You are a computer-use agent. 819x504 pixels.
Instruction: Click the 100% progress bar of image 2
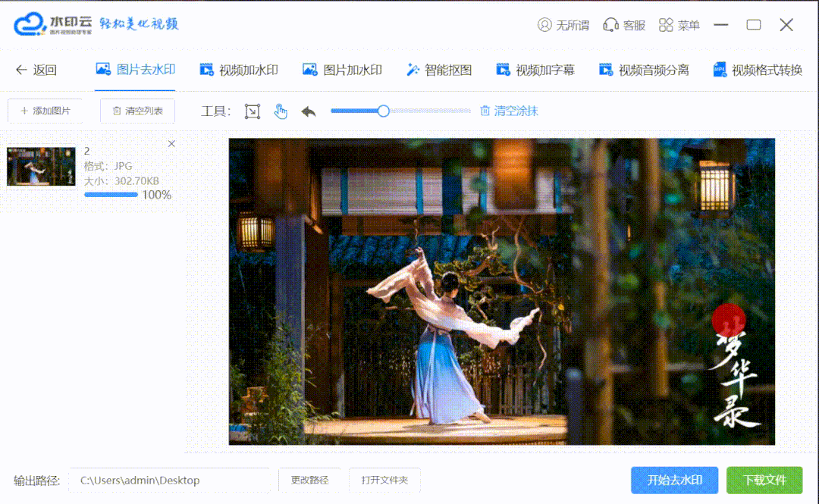click(111, 195)
